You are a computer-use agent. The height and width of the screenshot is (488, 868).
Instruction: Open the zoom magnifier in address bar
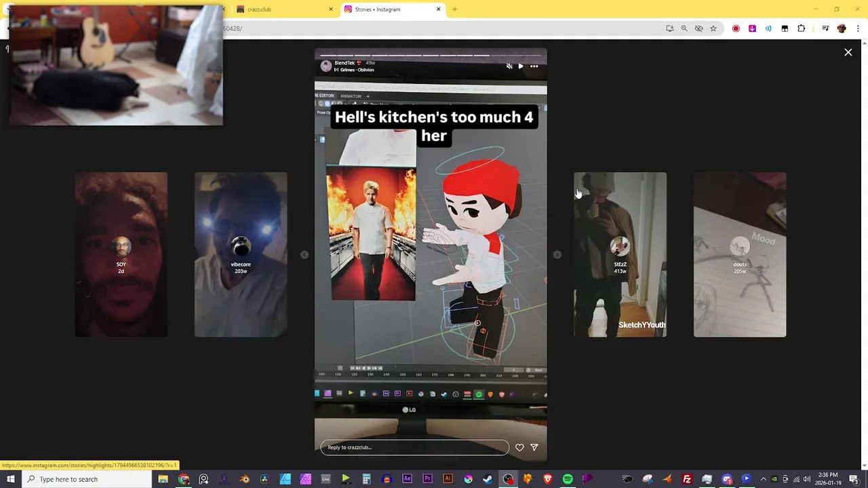684,28
